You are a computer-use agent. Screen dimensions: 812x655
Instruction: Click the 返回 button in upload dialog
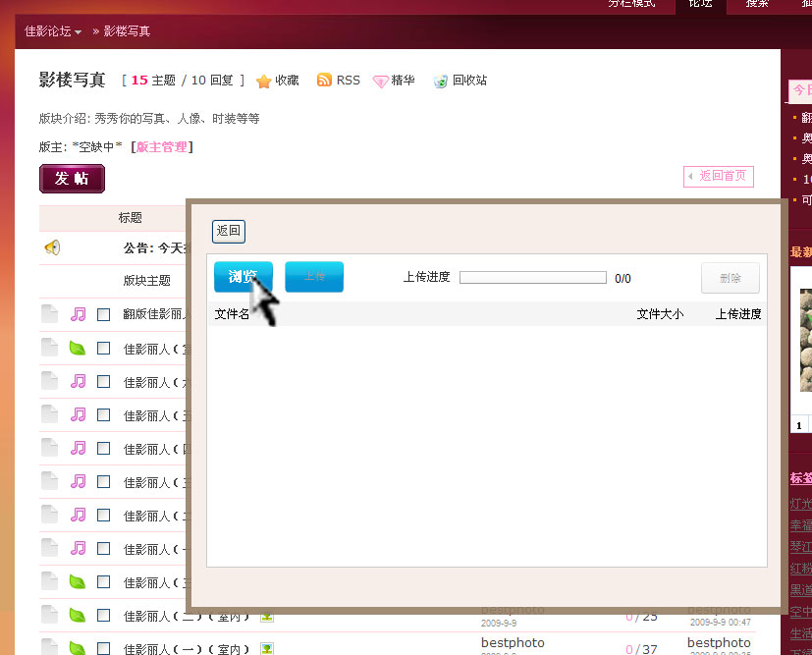(x=228, y=231)
